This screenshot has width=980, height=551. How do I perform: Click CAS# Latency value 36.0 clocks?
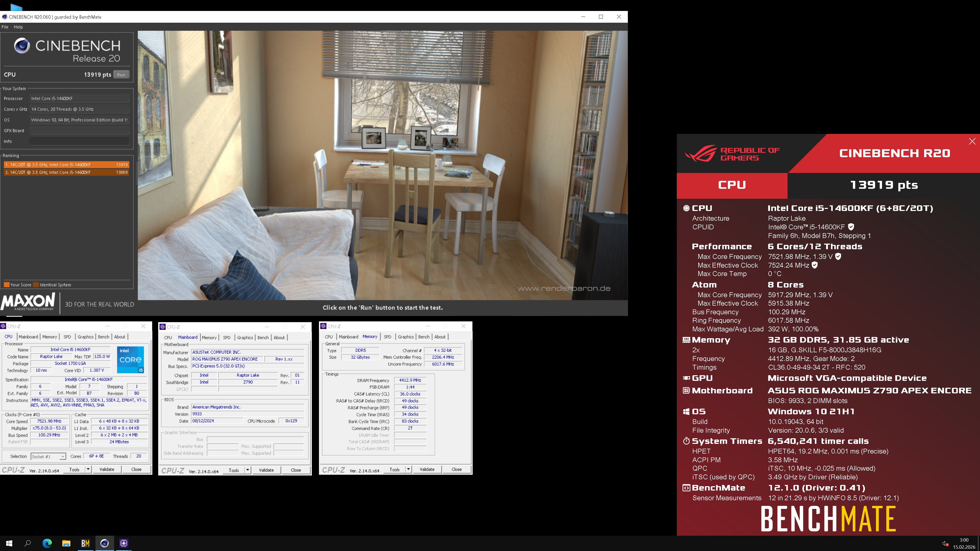coord(410,394)
